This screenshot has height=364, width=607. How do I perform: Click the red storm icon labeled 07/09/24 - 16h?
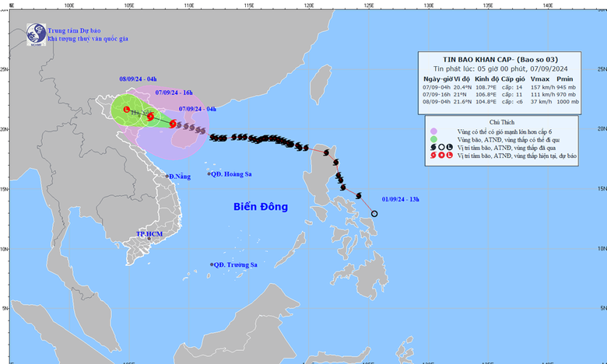pos(150,117)
